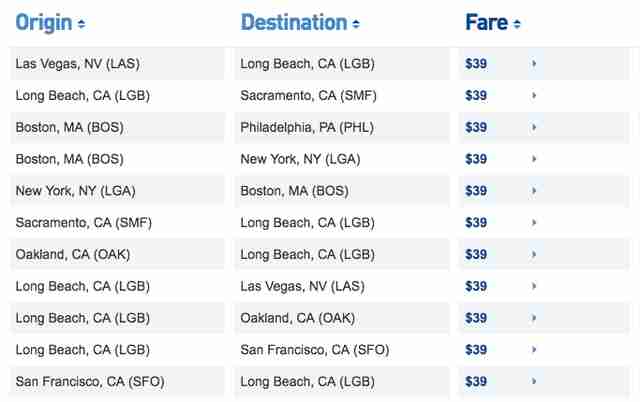The image size is (640, 402).
Task: Click the Fare column header text
Action: [x=487, y=22]
